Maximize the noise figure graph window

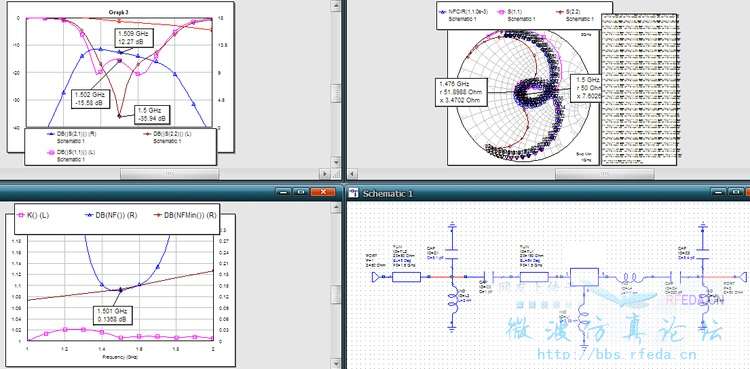click(301, 192)
